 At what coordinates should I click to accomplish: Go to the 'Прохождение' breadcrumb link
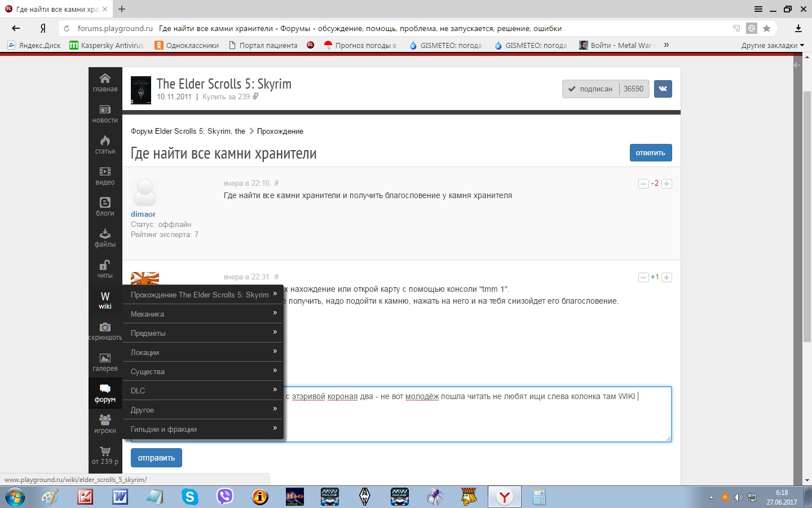280,131
